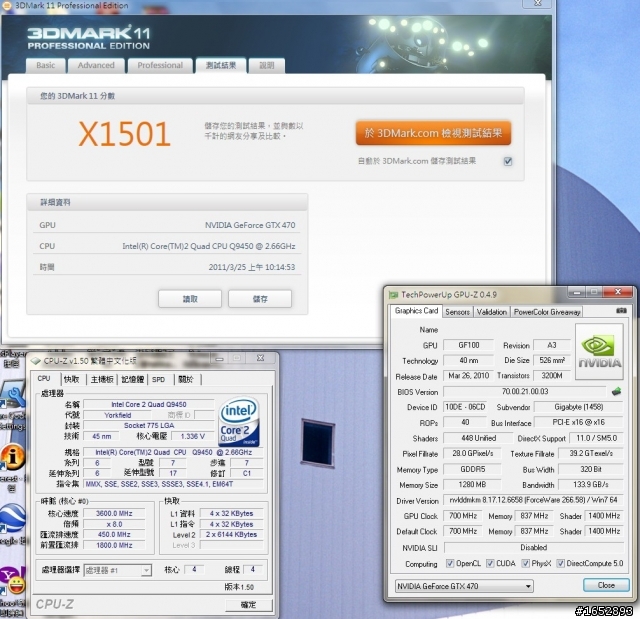Open the 記憶體 memory tab in CPU-Z
Image resolution: width=640 pixels, height=619 pixels.
133,379
